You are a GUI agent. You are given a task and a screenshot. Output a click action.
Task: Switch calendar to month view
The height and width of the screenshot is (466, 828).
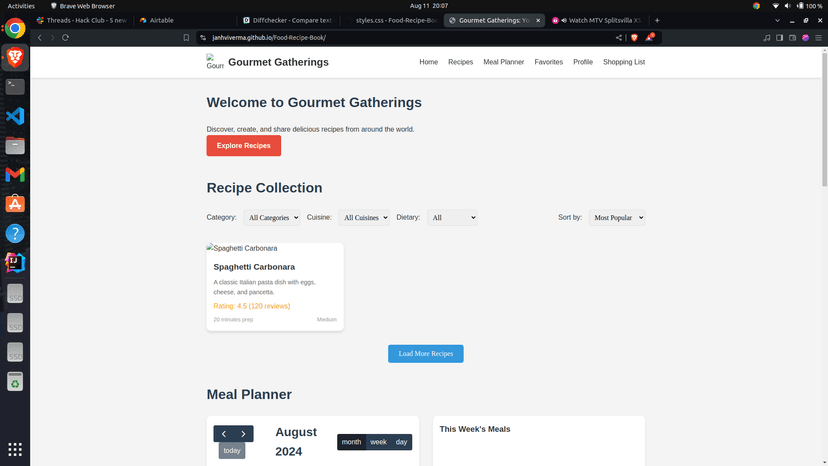[x=351, y=442]
